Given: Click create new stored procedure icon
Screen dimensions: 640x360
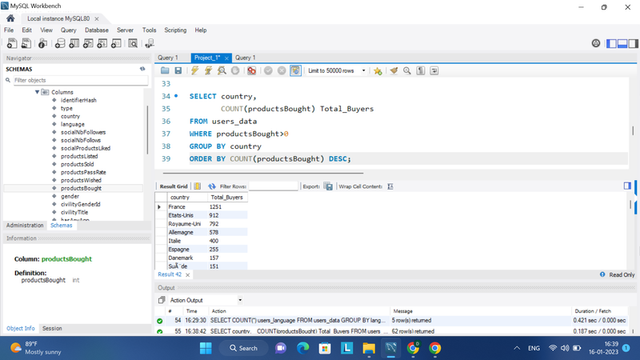Looking at the screenshot, I should click(102, 43).
